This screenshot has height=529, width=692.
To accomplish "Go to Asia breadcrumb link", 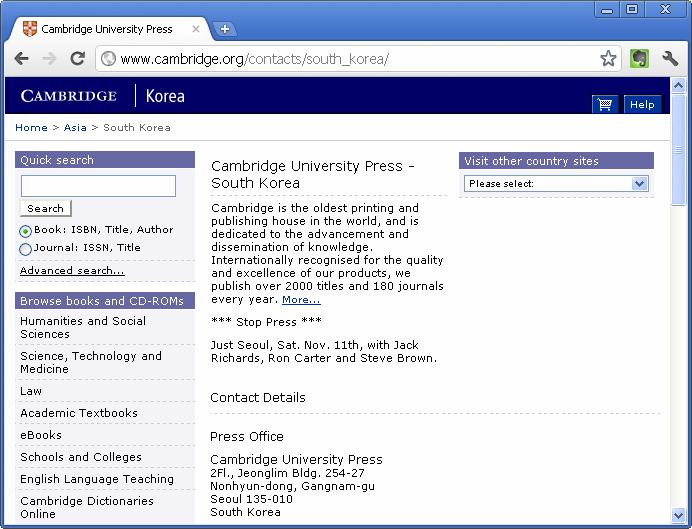I will [x=75, y=128].
